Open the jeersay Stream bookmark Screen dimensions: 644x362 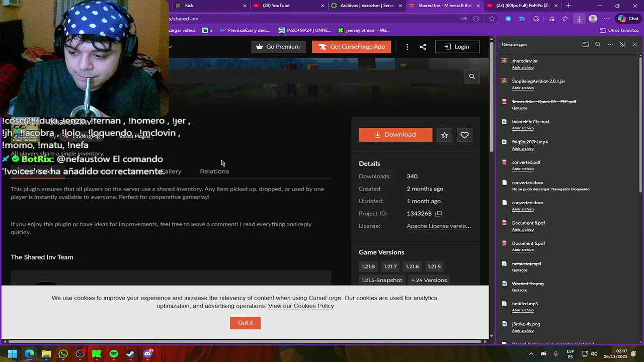click(x=364, y=30)
